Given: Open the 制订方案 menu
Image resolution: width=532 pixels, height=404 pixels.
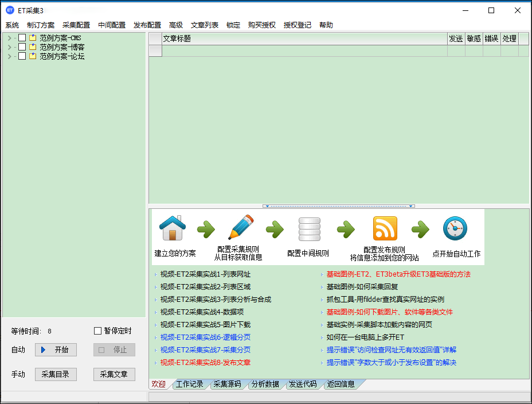Looking at the screenshot, I should tap(41, 25).
